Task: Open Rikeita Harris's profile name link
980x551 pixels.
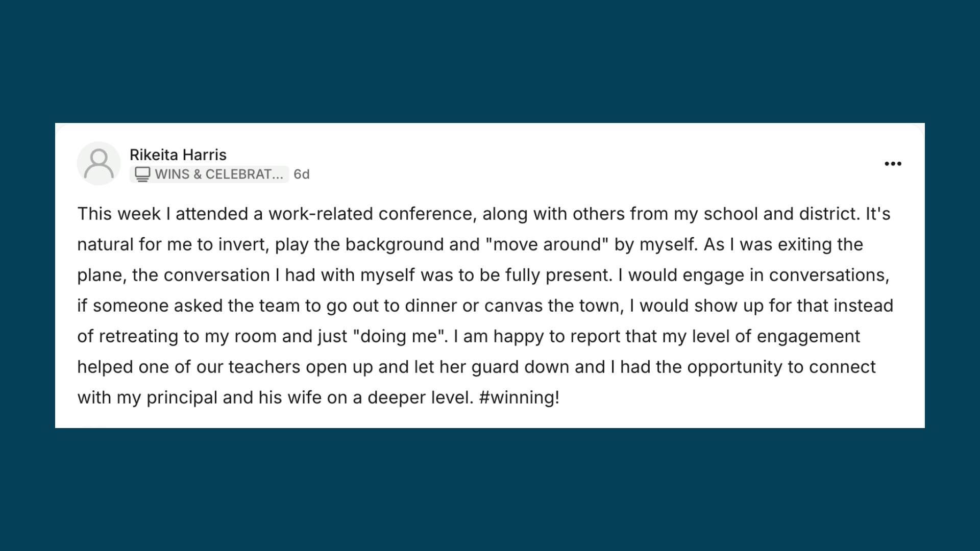Action: pyautogui.click(x=178, y=155)
